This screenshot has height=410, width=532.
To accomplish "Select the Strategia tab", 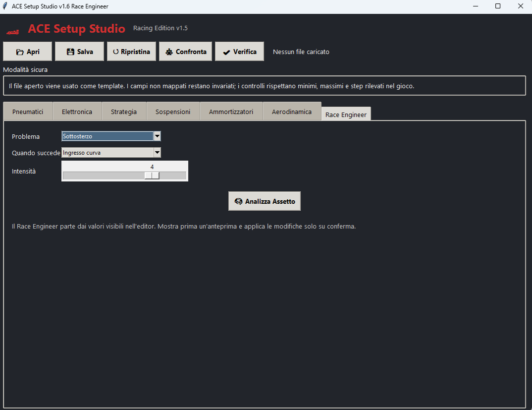I will click(124, 112).
